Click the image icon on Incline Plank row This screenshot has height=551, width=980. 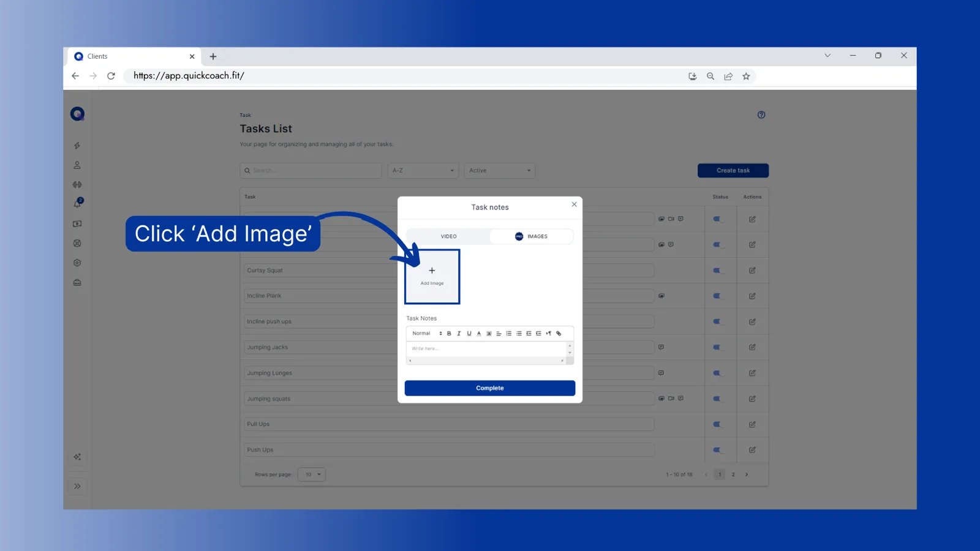coord(661,296)
